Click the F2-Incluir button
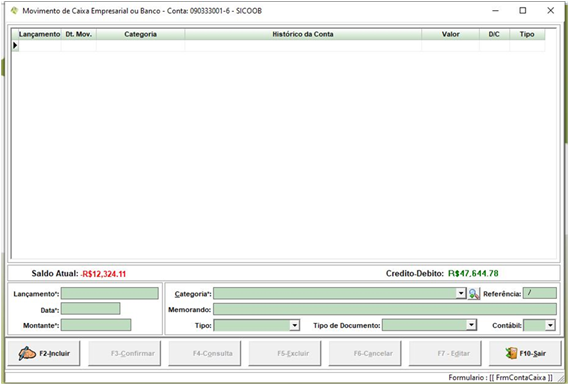The width and height of the screenshot is (570, 385). point(44,353)
